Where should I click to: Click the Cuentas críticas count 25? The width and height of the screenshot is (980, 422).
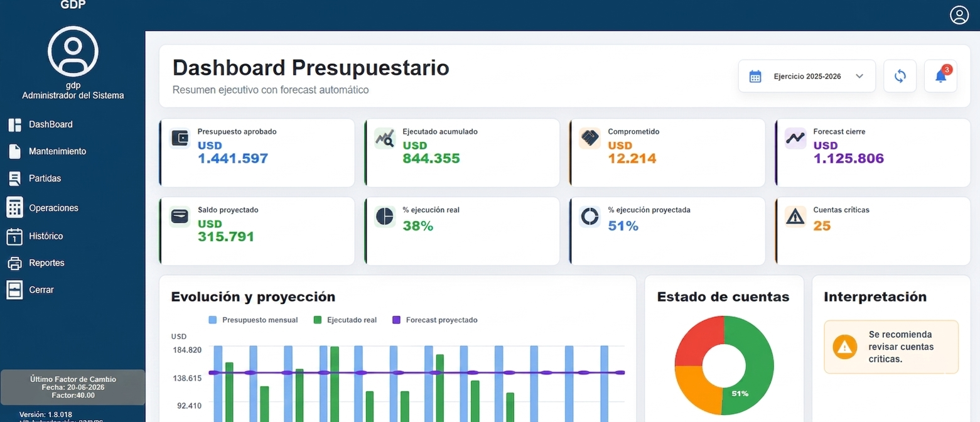[x=822, y=226]
